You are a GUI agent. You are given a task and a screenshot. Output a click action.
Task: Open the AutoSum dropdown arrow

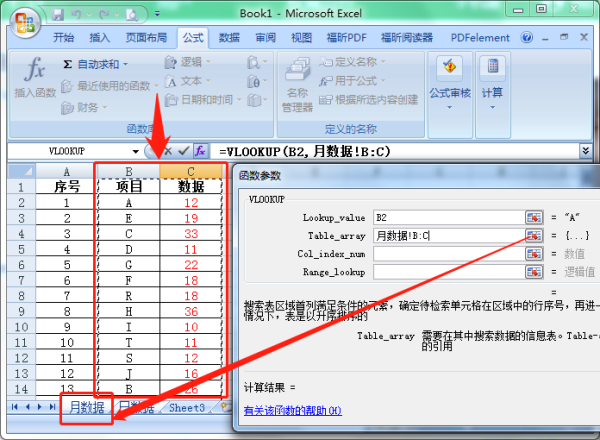point(126,64)
